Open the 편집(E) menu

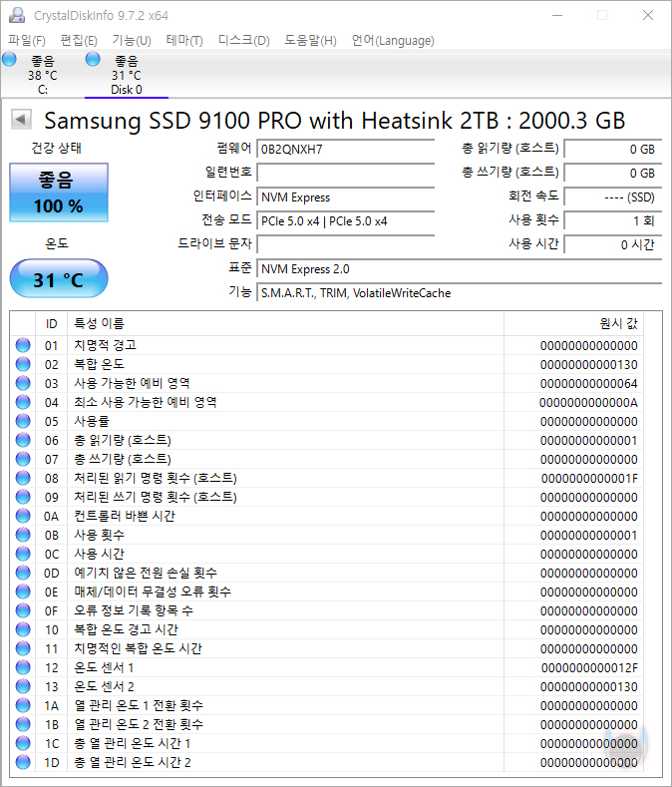[x=79, y=40]
